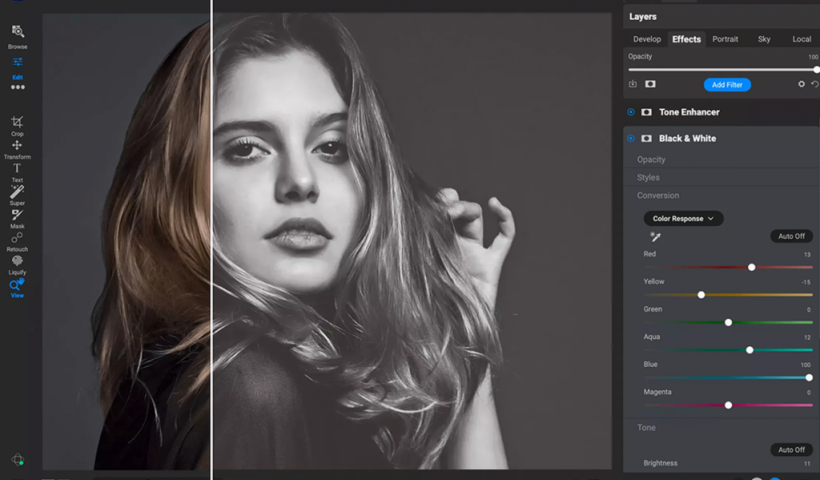Toggle Tone Enhancer filter on/off

(x=631, y=112)
